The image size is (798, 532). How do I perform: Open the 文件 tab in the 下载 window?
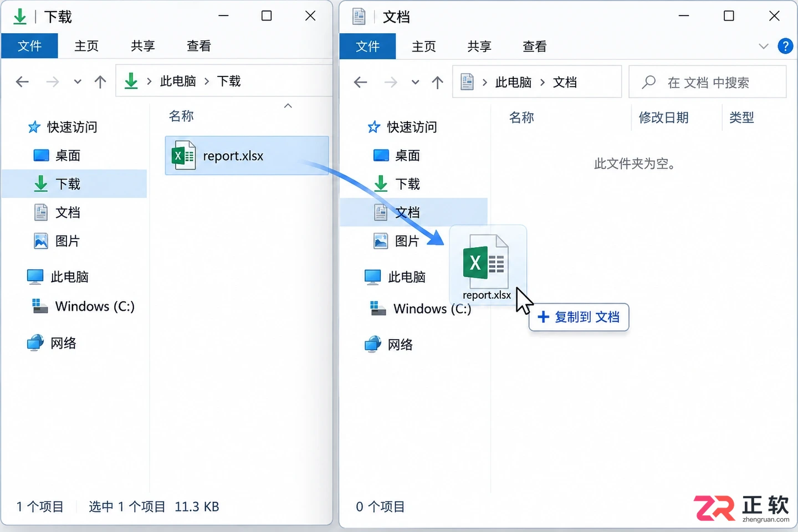pos(29,46)
